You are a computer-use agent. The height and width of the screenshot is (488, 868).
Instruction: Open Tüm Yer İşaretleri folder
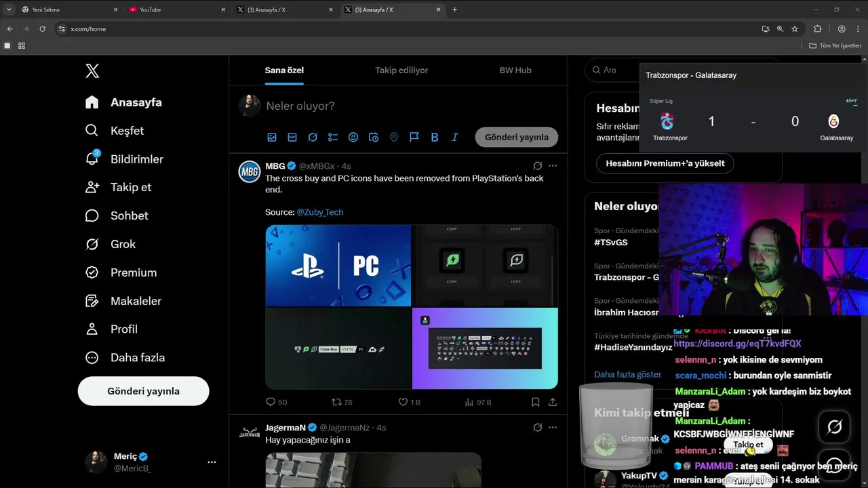(835, 45)
